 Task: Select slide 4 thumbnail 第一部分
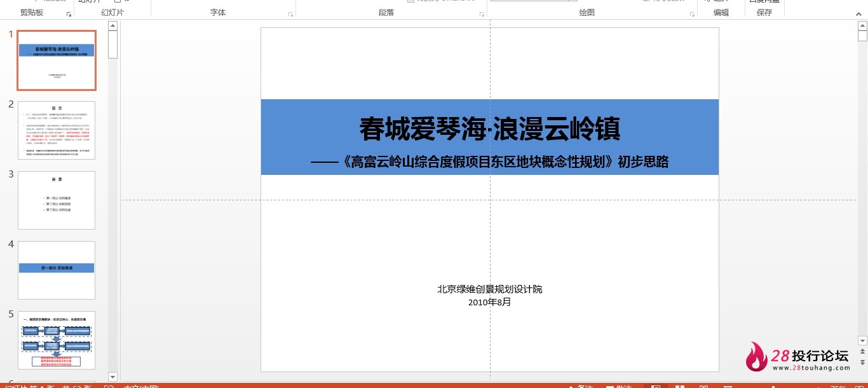57,270
